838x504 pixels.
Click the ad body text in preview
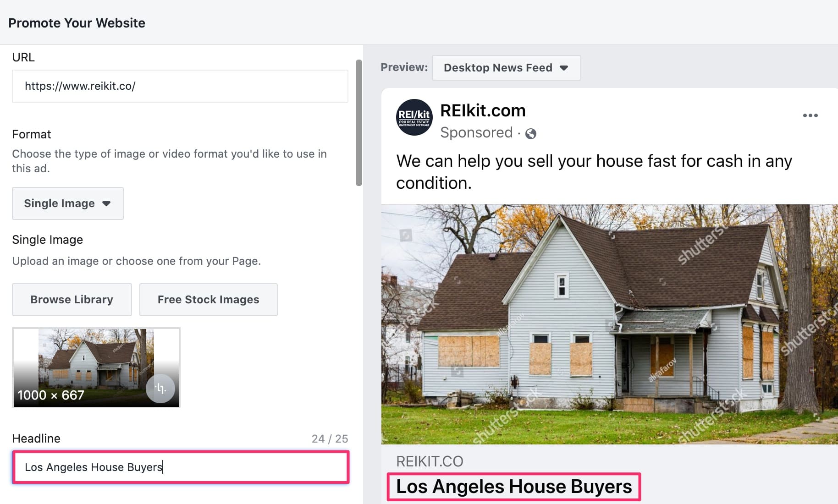pyautogui.click(x=594, y=172)
